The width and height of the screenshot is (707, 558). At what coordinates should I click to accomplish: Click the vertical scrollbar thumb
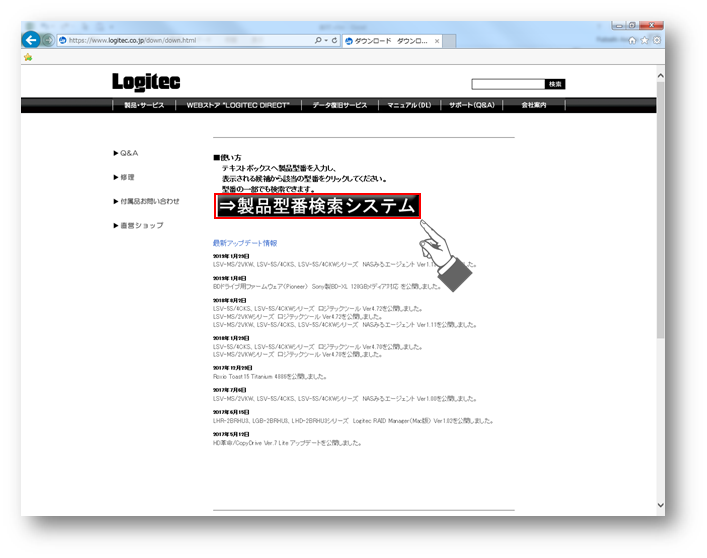pyautogui.click(x=661, y=210)
